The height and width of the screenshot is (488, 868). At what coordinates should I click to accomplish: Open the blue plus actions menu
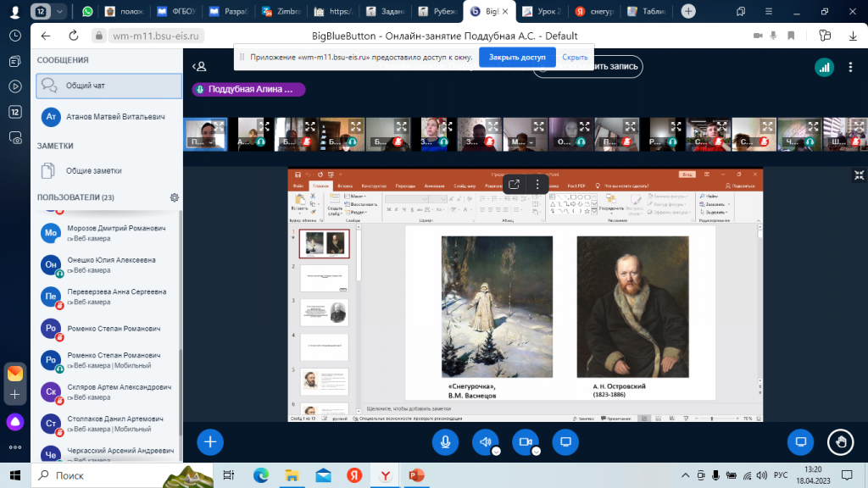point(210,442)
